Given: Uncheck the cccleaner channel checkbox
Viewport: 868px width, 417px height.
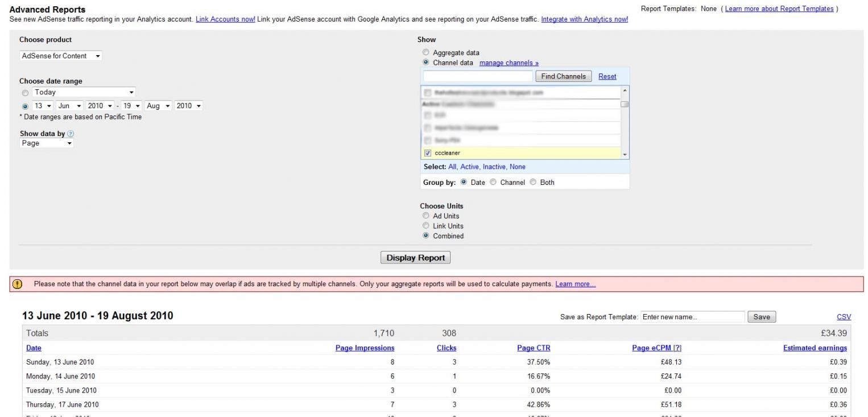Looking at the screenshot, I should click(x=428, y=153).
